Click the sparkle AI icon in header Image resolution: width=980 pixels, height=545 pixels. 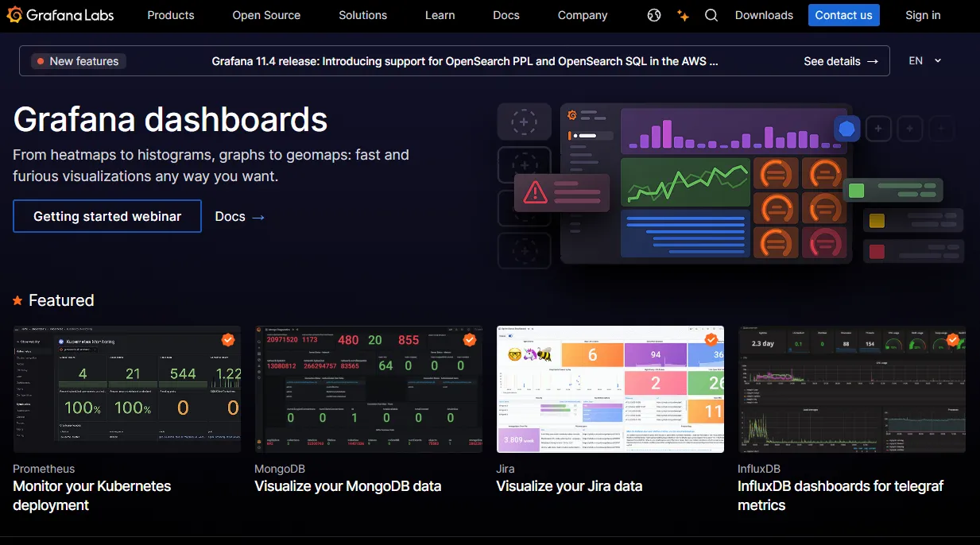coord(683,15)
